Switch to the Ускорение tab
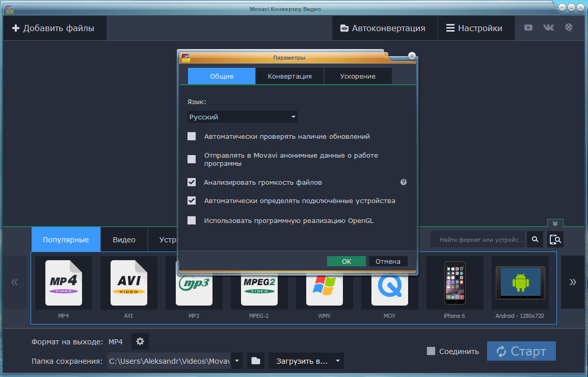The height and width of the screenshot is (377, 588). [x=358, y=76]
